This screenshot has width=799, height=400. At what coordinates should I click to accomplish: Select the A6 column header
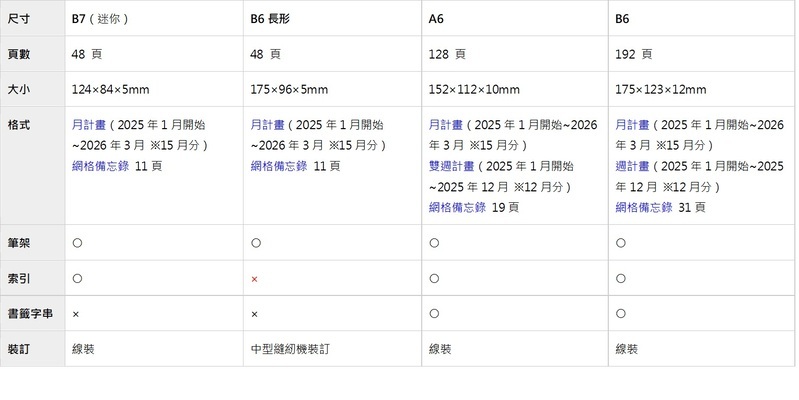[436, 19]
